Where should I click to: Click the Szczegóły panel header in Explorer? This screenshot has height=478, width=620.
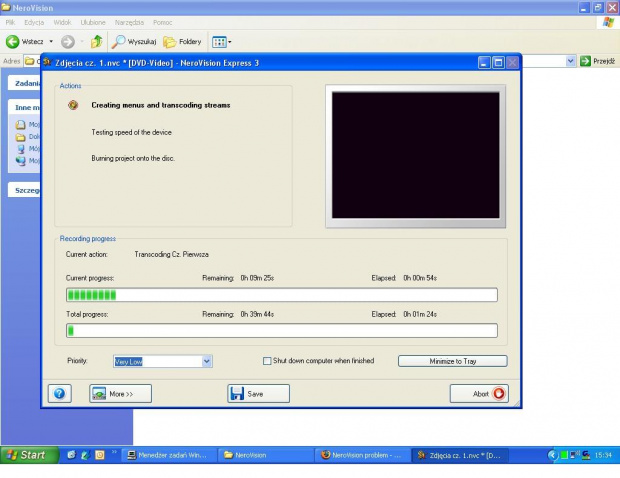coord(24,190)
